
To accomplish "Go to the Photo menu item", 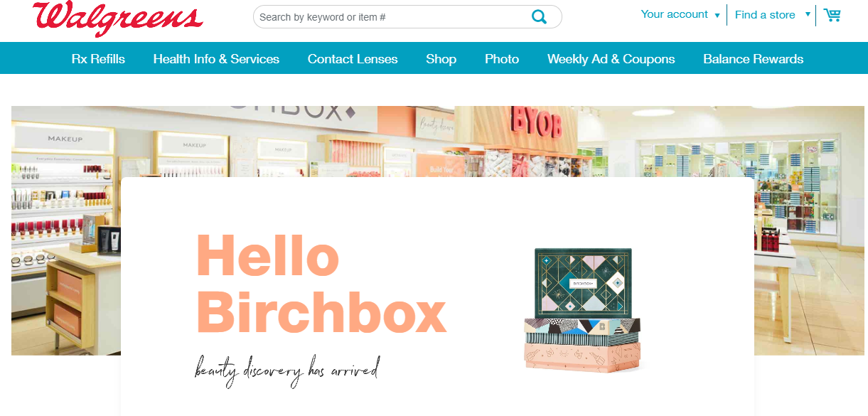I will pyautogui.click(x=502, y=59).
